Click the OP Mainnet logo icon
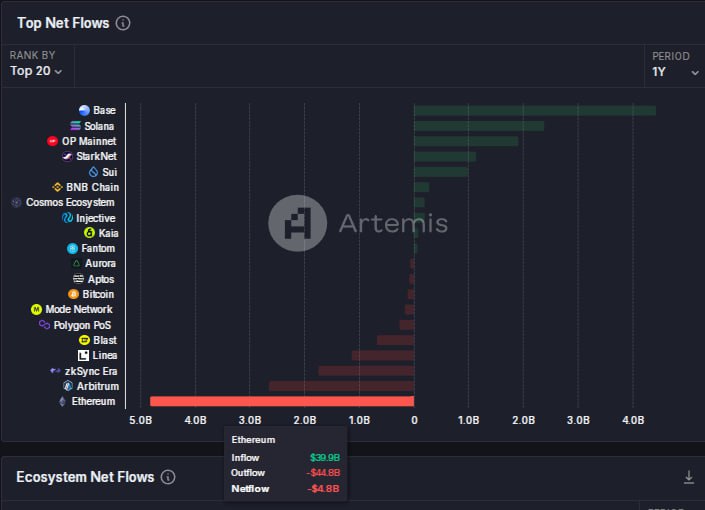This screenshot has width=705, height=510. coord(52,141)
